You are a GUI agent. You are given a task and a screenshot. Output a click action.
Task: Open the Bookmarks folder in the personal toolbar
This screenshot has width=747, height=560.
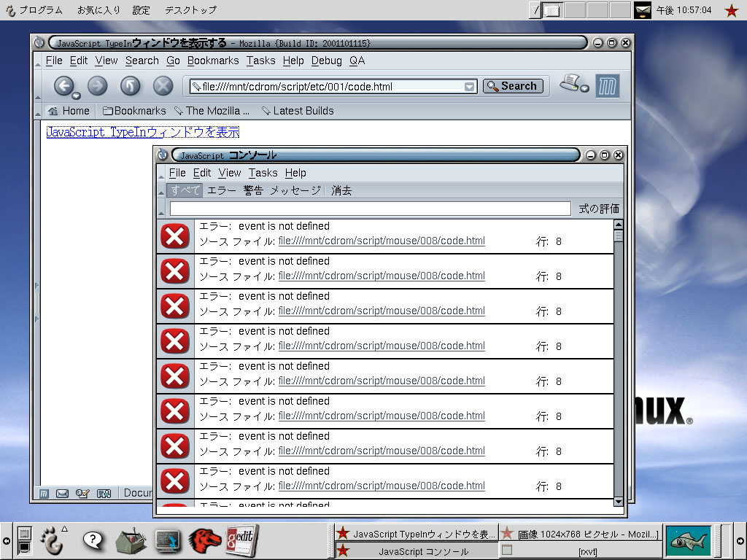pos(134,111)
